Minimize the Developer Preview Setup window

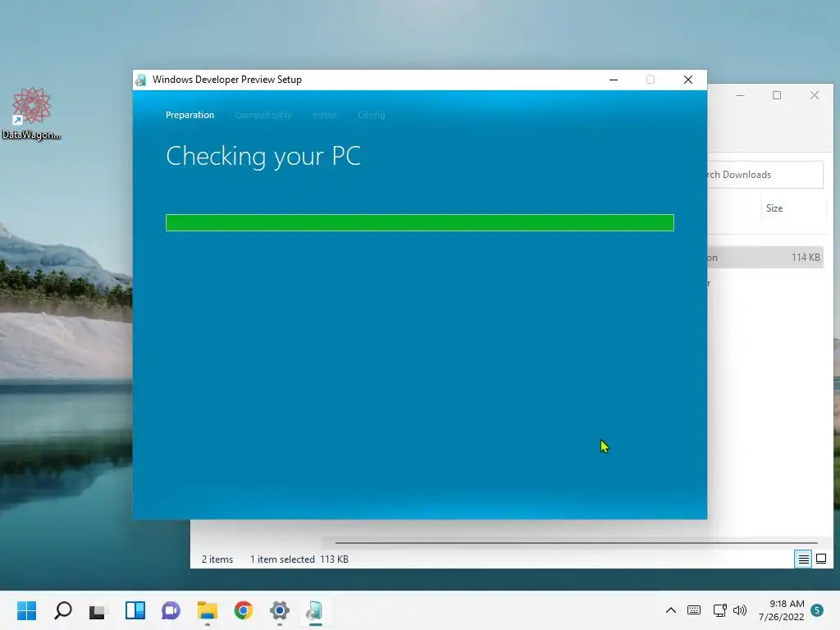pyautogui.click(x=614, y=80)
